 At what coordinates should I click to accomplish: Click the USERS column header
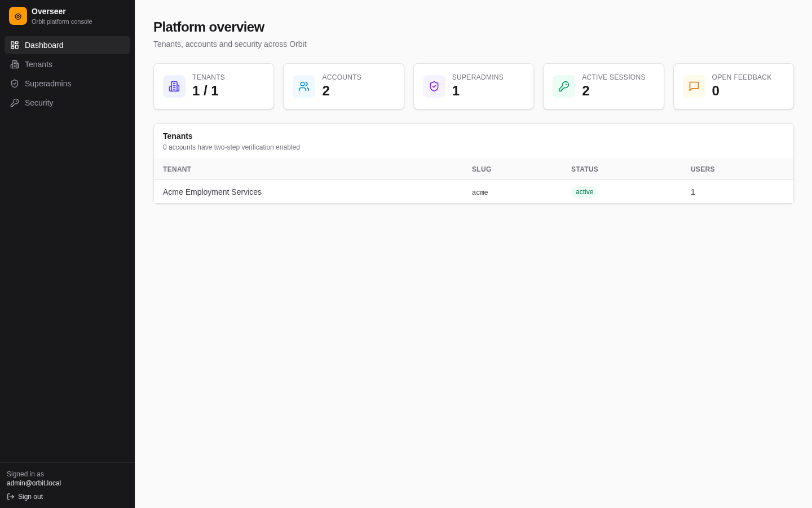(x=703, y=169)
